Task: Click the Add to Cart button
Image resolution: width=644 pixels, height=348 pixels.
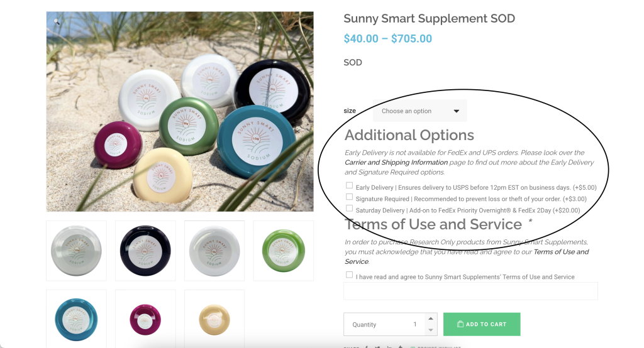Action: 482,324
